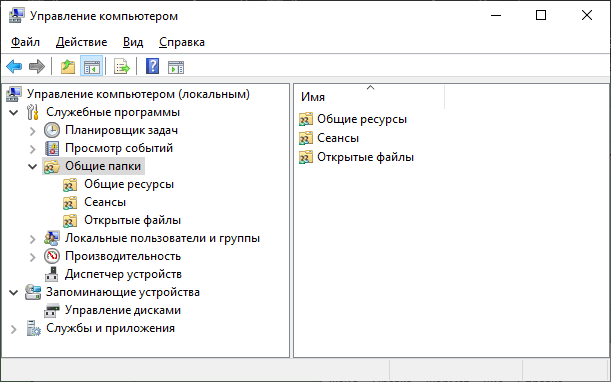This screenshot has height=382, width=611.
Task: Select the Служебные программы label
Action: [x=113, y=112]
